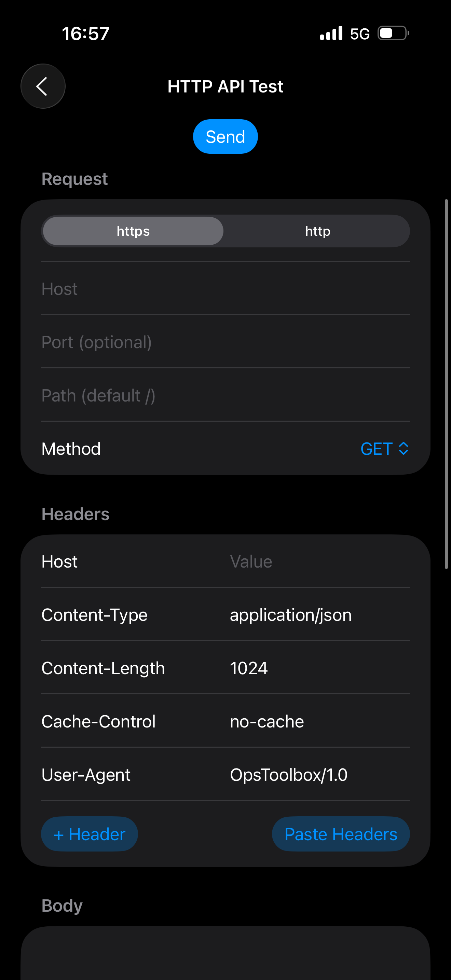451x980 pixels.
Task: Focus the Path (default /) field
Action: pos(225,395)
